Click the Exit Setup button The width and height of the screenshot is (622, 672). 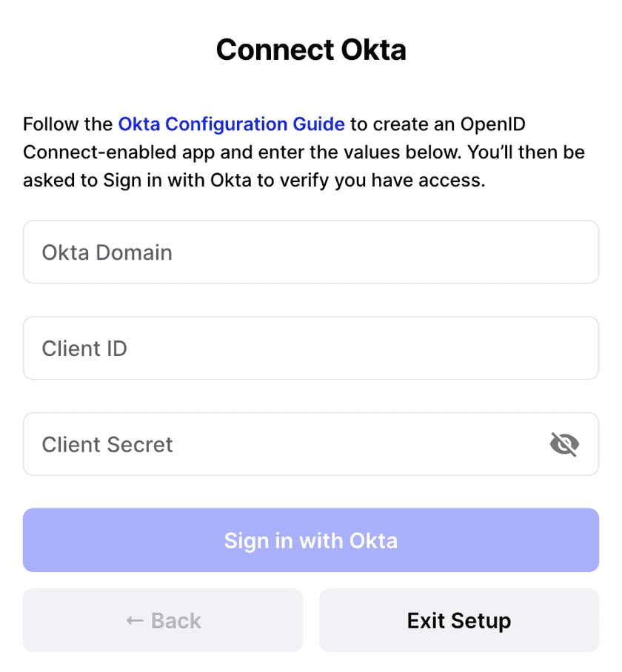458,620
